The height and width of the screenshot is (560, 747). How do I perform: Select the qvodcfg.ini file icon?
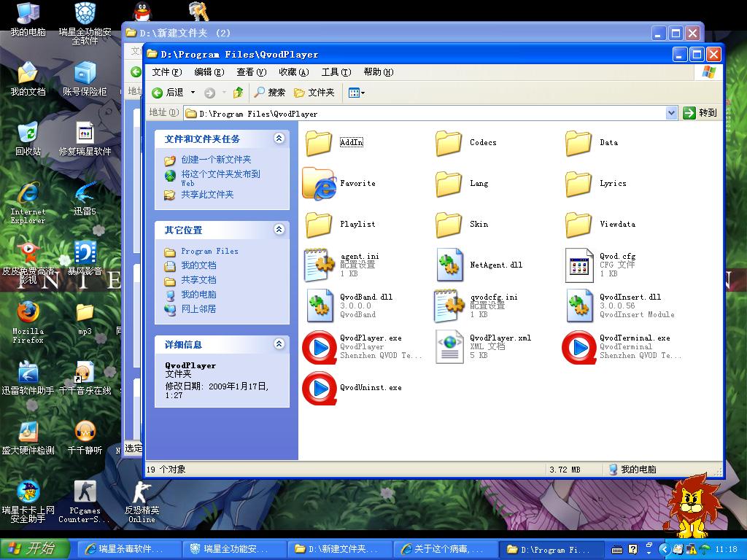coord(449,306)
